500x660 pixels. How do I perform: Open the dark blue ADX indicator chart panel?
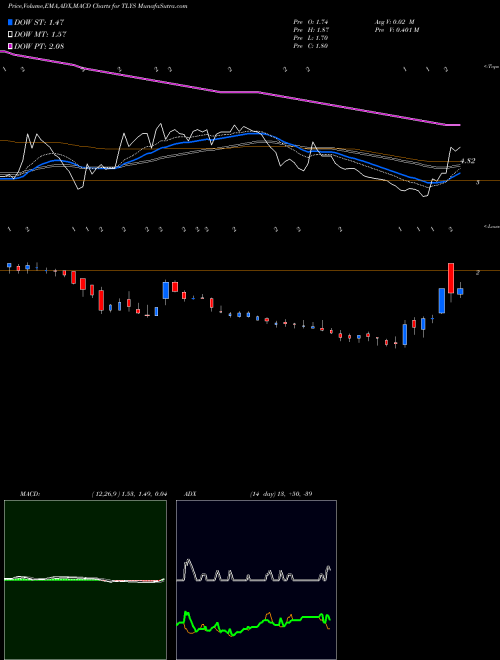click(256, 580)
